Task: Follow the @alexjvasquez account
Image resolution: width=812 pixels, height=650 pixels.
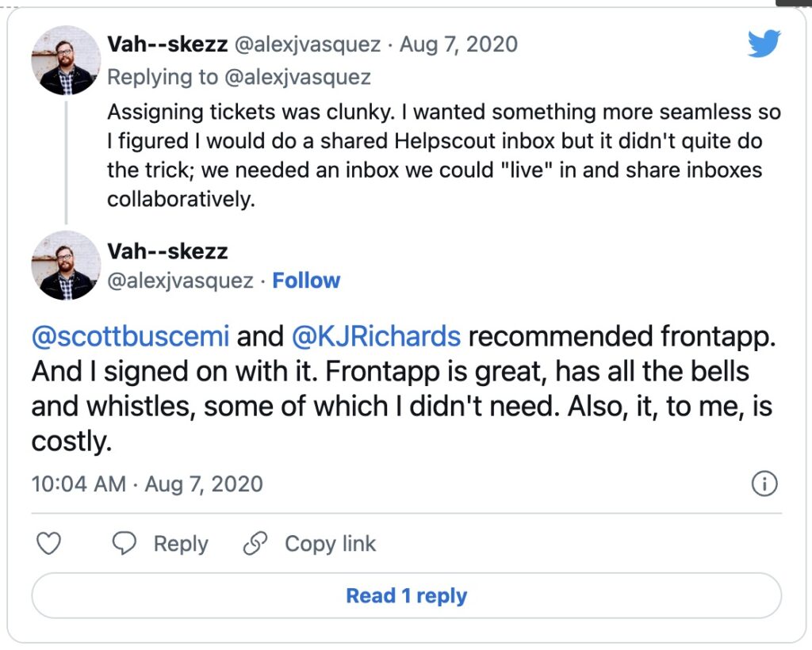Action: tap(306, 281)
